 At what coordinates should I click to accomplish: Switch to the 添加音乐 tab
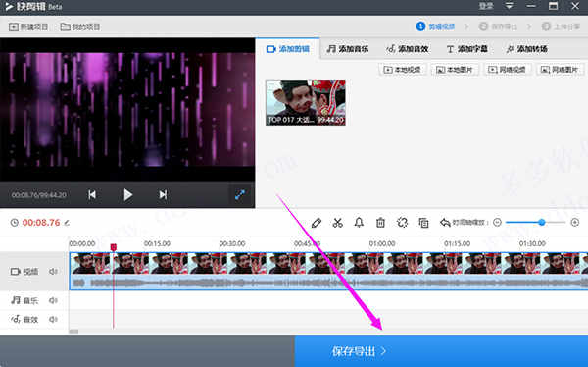point(348,49)
